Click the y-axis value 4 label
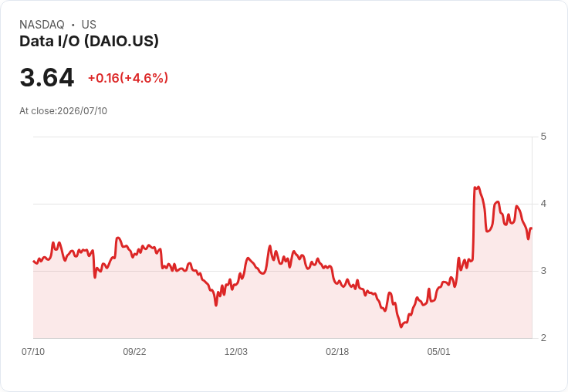 click(x=543, y=204)
